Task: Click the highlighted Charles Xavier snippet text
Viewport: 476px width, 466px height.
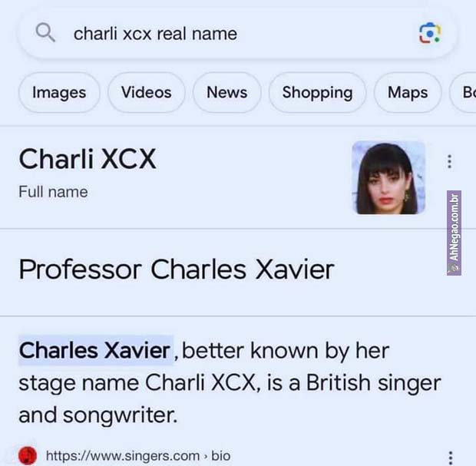Action: click(94, 351)
